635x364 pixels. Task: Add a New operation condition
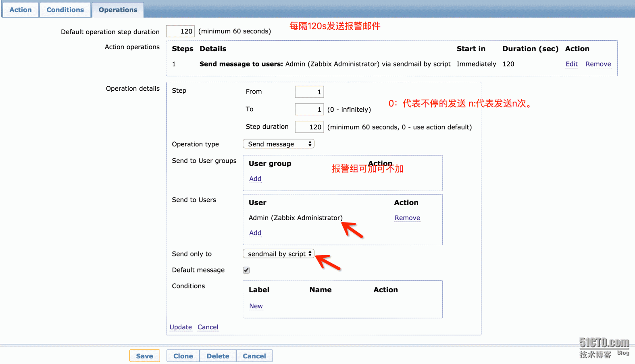point(256,306)
